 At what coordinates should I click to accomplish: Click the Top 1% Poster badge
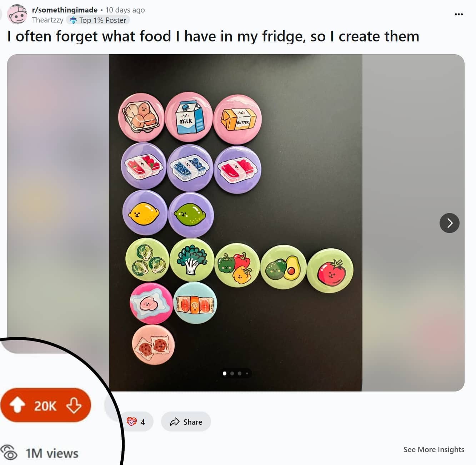pyautogui.click(x=98, y=20)
